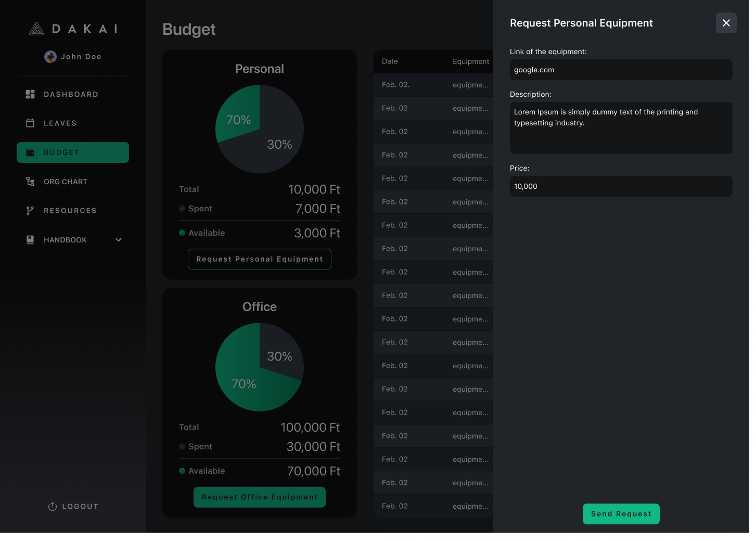Image resolution: width=756 pixels, height=541 pixels.
Task: Open the Org Chart page
Action: (66, 182)
